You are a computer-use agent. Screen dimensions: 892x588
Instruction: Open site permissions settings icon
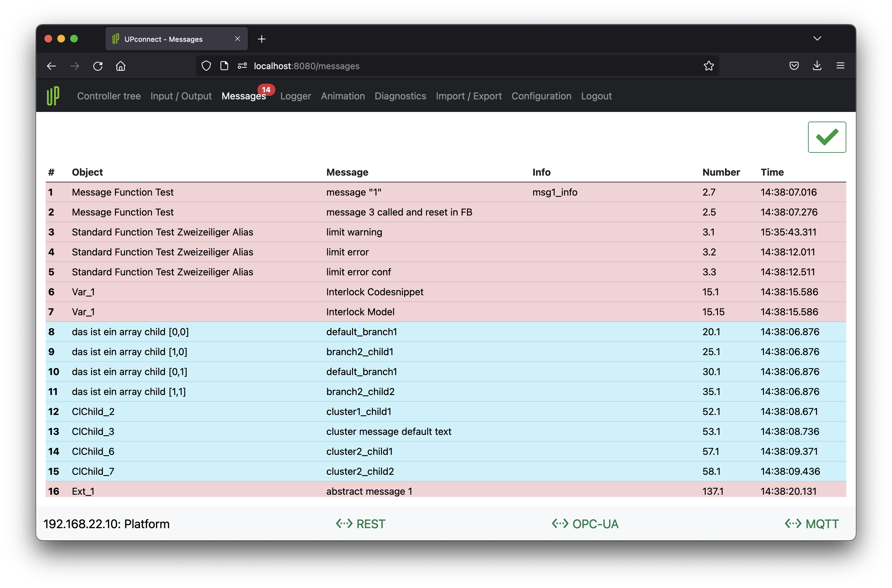pyautogui.click(x=242, y=66)
